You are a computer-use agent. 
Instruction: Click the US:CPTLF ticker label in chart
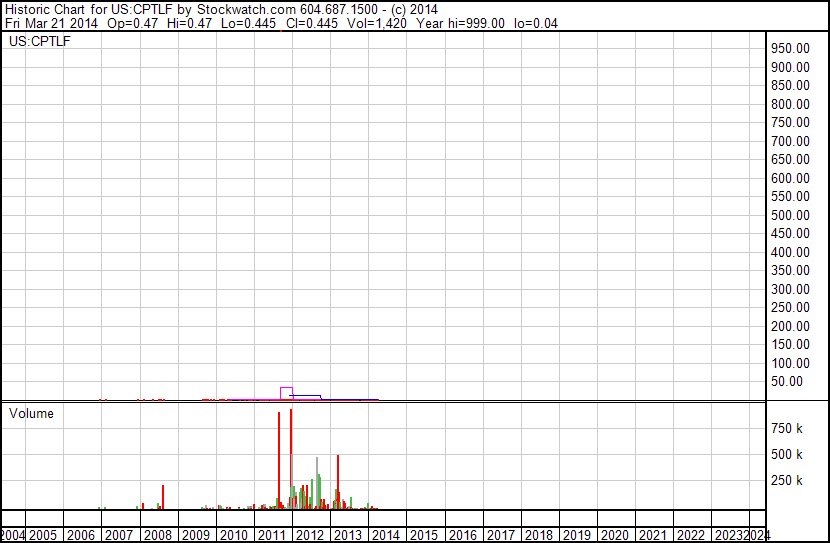pos(39,41)
